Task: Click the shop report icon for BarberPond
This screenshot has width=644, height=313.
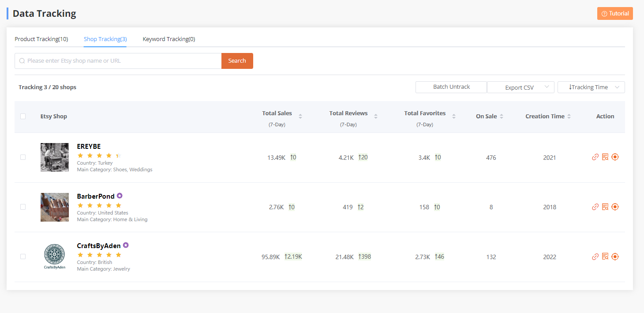Action: pos(605,207)
